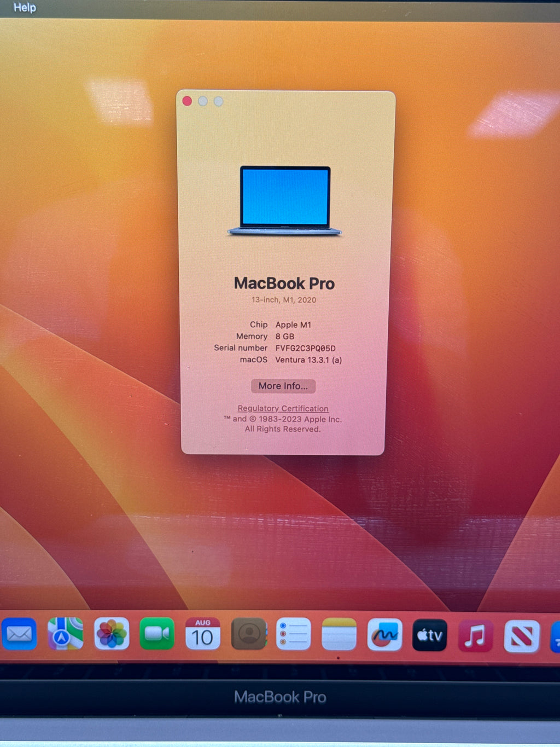The height and width of the screenshot is (747, 560).
Task: Click the MacBook Pro title in the window
Action: pos(284,283)
